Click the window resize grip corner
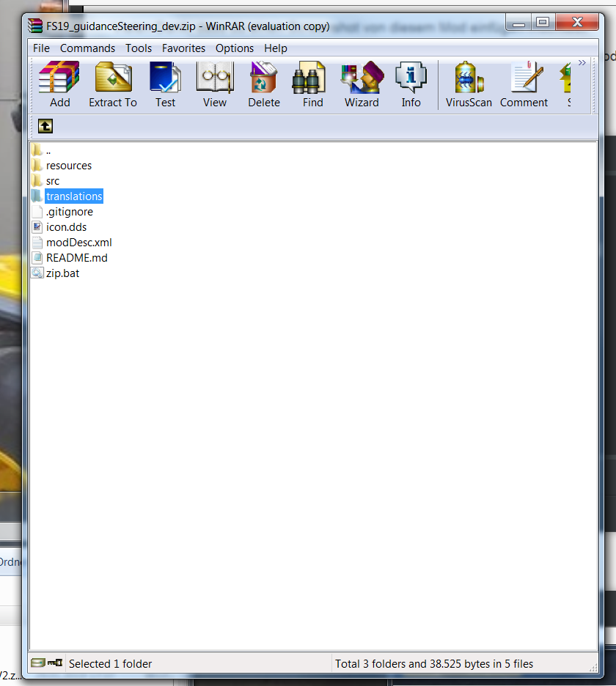Screen dimensions: 616x686 593,668
